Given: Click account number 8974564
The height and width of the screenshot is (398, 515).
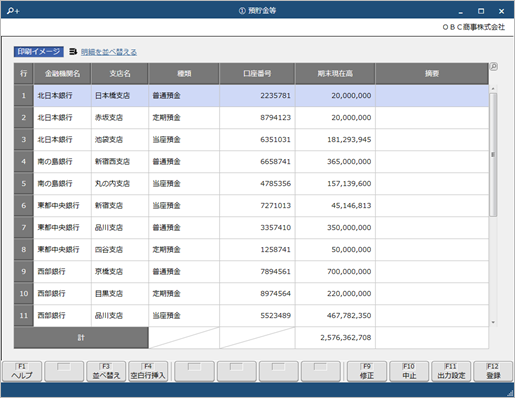Looking at the screenshot, I should (x=275, y=294).
